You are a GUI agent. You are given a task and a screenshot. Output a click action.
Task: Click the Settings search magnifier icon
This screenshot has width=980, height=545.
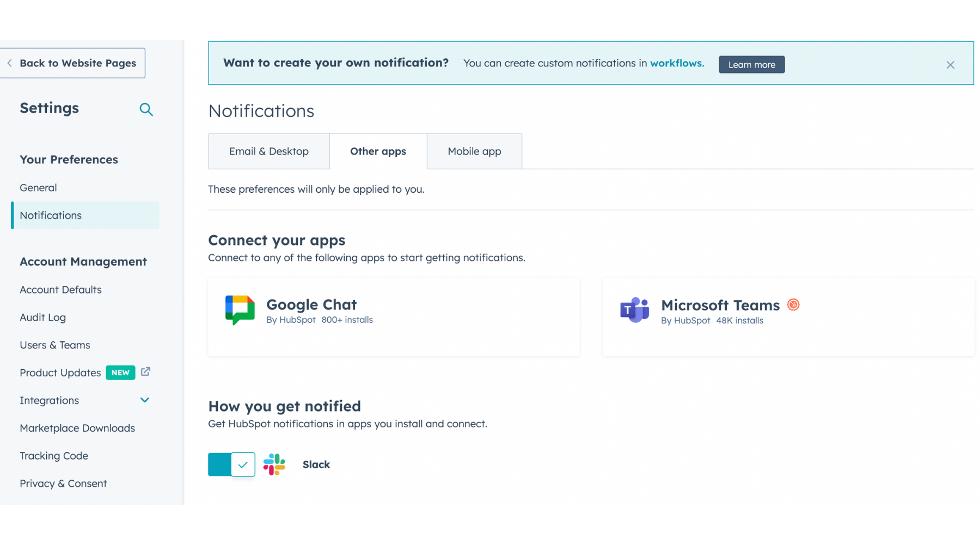click(x=146, y=109)
